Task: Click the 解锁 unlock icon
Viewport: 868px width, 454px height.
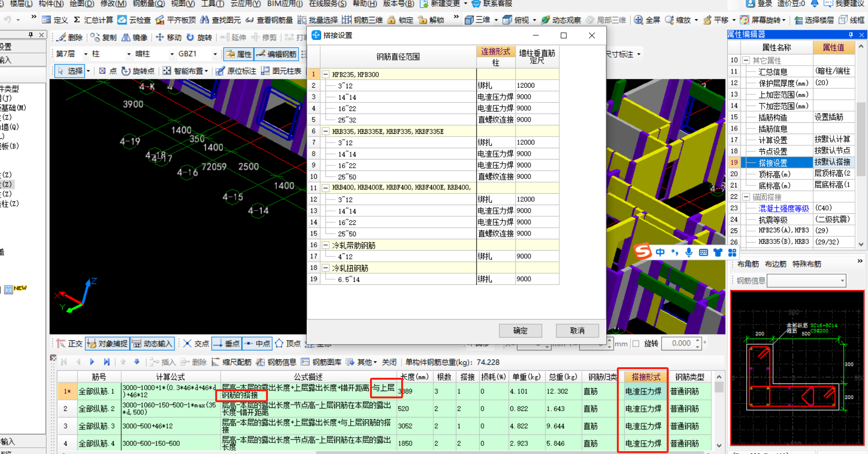Action: click(x=422, y=20)
